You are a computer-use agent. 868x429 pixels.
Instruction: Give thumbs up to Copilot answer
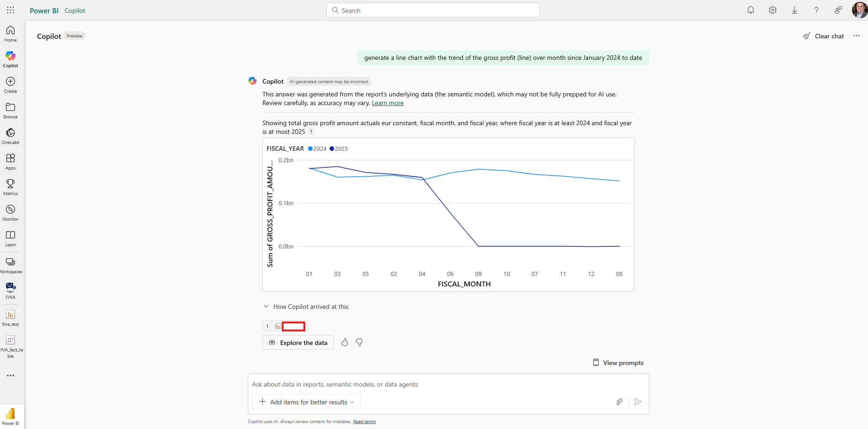(x=345, y=342)
